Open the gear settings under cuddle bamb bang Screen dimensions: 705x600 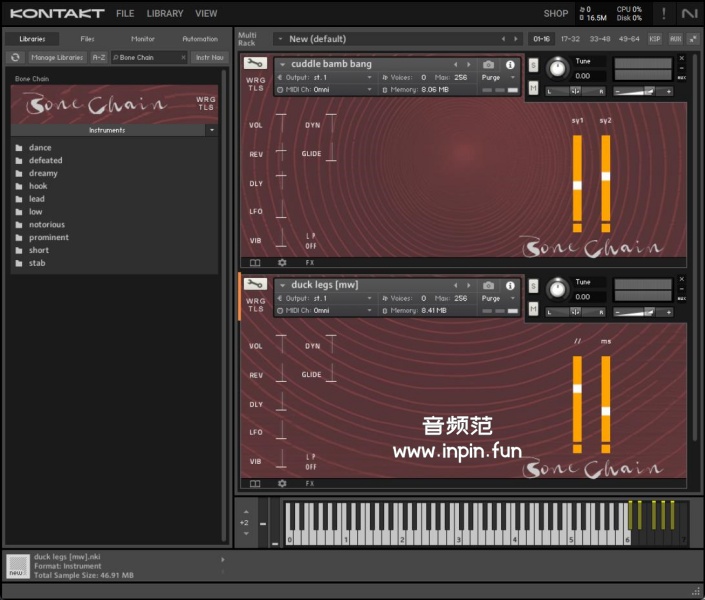(x=282, y=262)
